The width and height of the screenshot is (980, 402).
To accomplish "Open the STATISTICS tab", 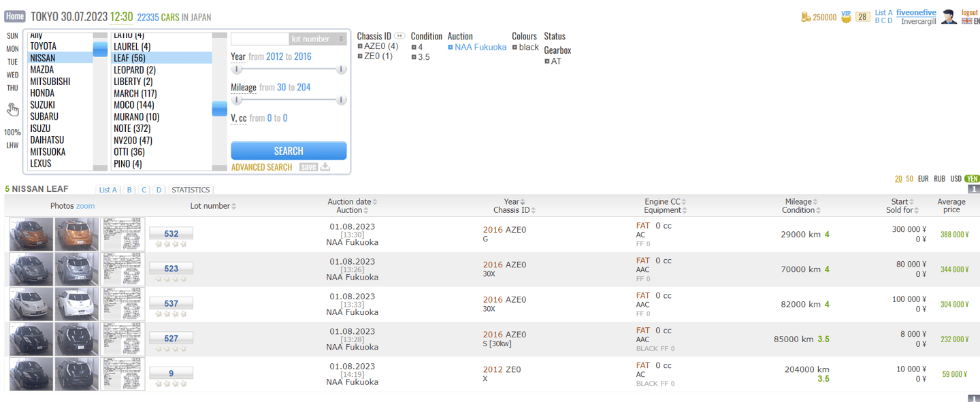I will click(191, 190).
